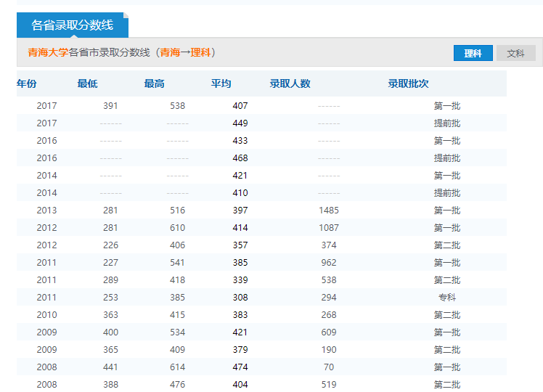Open the orange 青海大学 link
Screen dimensions: 543x392
click(x=48, y=52)
